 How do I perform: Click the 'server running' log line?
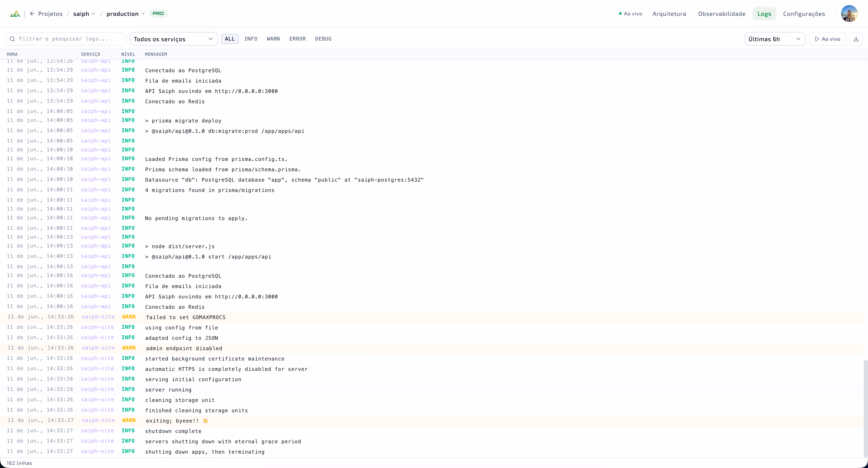pyautogui.click(x=168, y=390)
